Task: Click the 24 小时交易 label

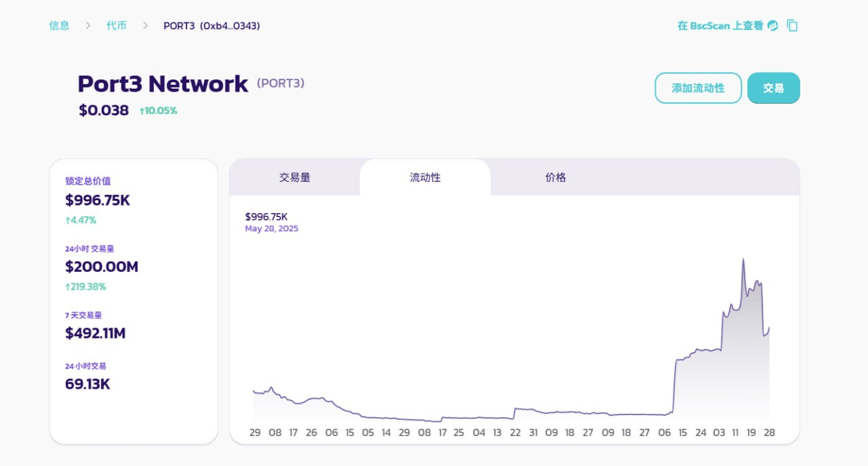Action: (85, 366)
